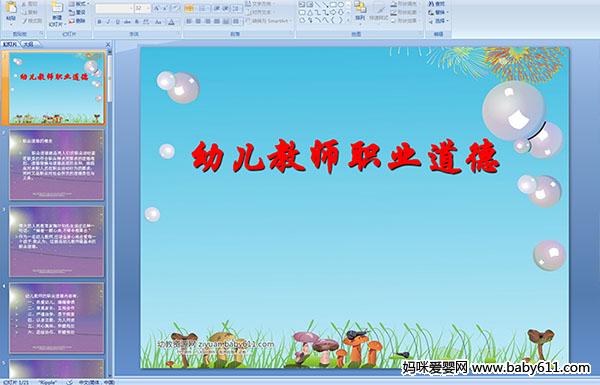Screen dimensions: 600x385
Task: Switch to the Slides (幻灯片) pane tab
Action: point(10,44)
